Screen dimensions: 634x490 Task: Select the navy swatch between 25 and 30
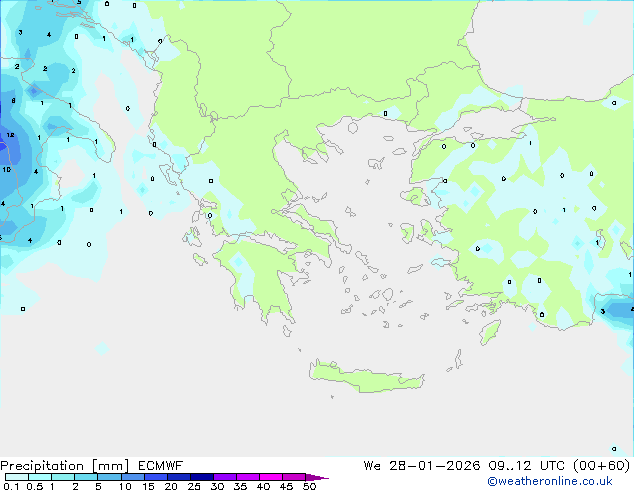(x=202, y=477)
